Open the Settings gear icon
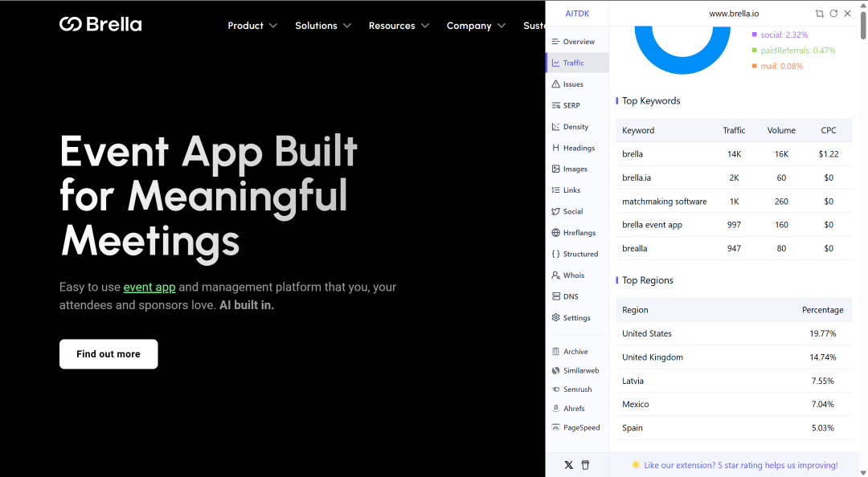Screen dimensions: 868x477 click(x=556, y=318)
